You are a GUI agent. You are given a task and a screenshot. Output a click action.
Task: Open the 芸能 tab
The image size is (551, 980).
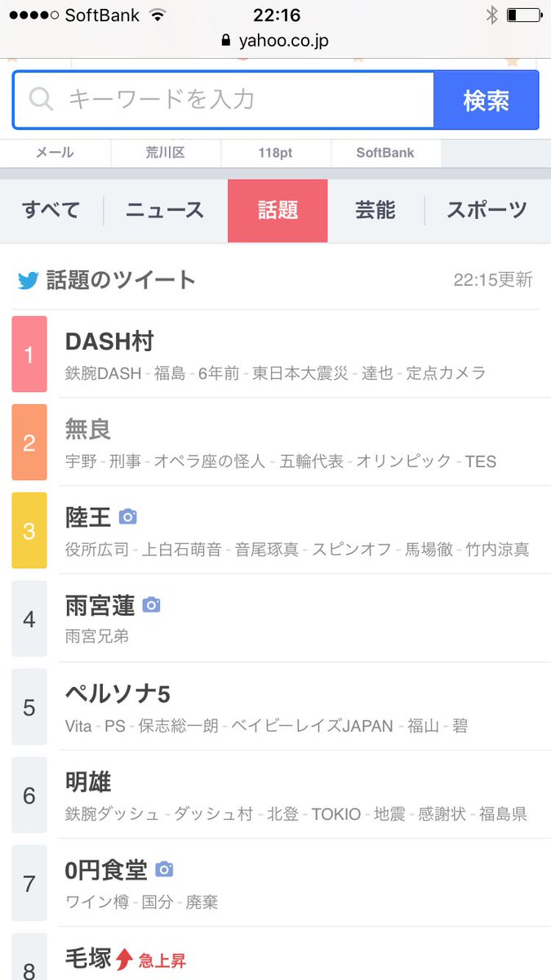pyautogui.click(x=375, y=211)
